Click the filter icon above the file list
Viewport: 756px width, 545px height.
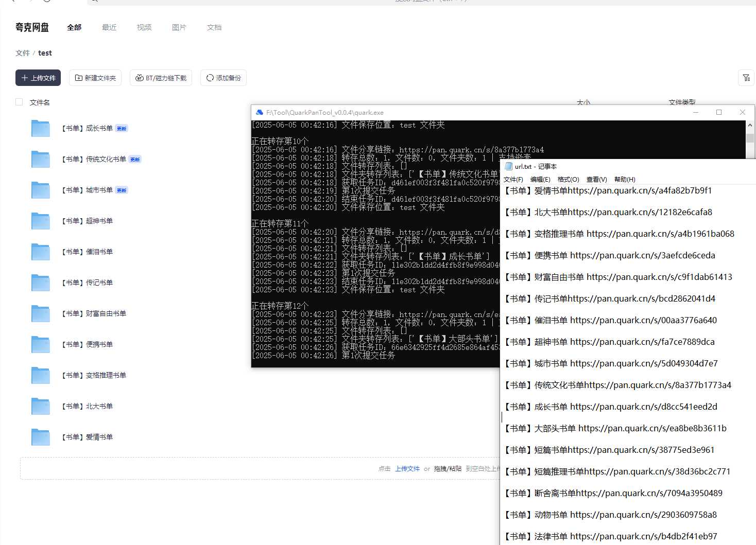(x=746, y=78)
